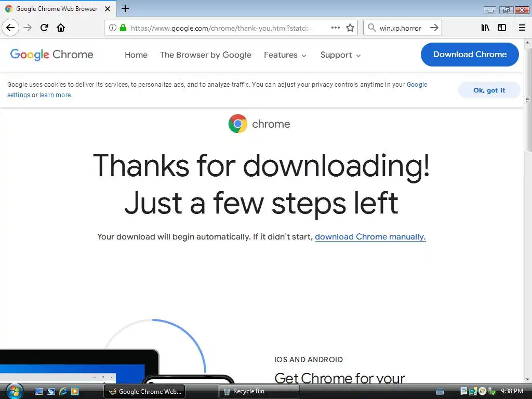Click the Google Chrome logo

coord(51,54)
